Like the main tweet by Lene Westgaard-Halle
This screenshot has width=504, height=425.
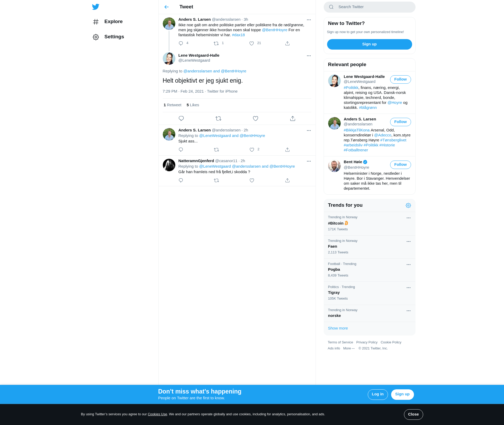(255, 119)
